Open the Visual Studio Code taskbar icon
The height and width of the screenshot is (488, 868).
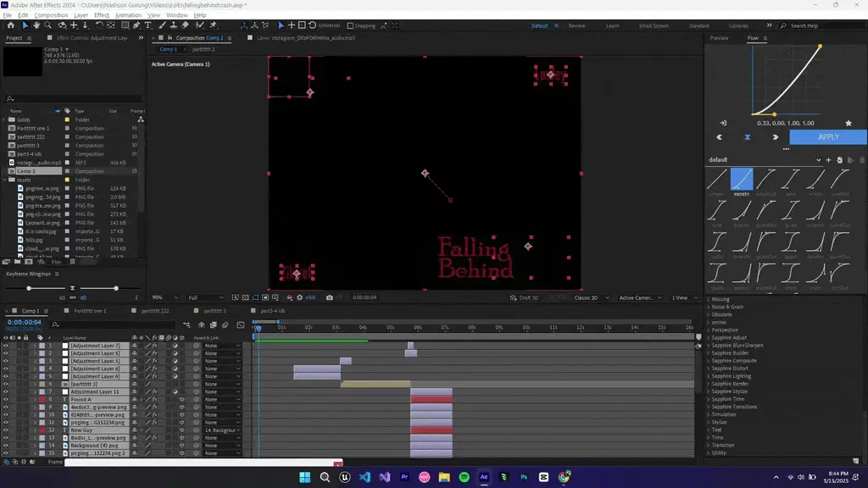pos(364,477)
